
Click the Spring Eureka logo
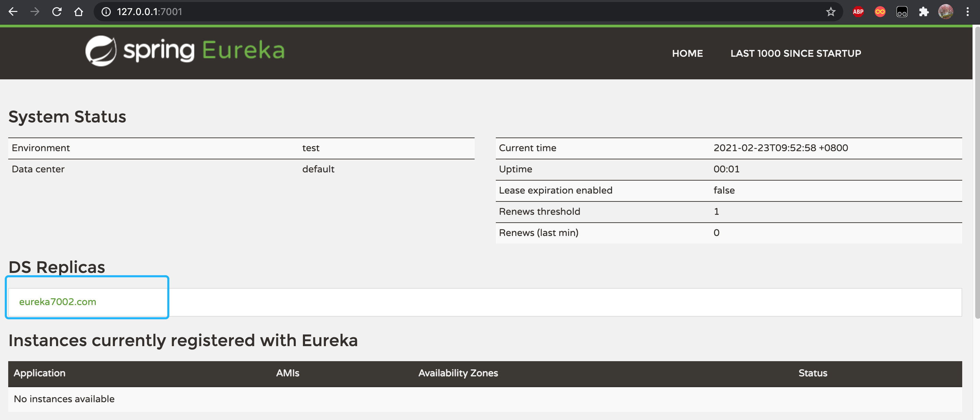(x=185, y=51)
